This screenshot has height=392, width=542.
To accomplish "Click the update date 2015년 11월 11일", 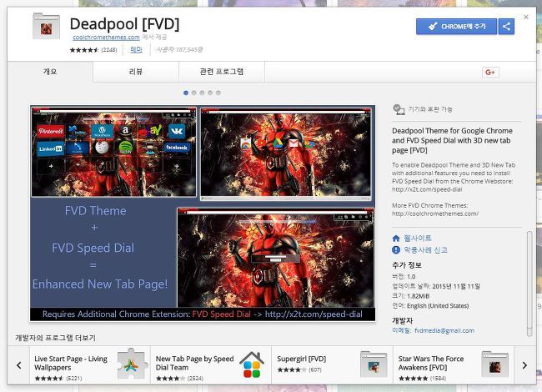I will [x=456, y=286].
